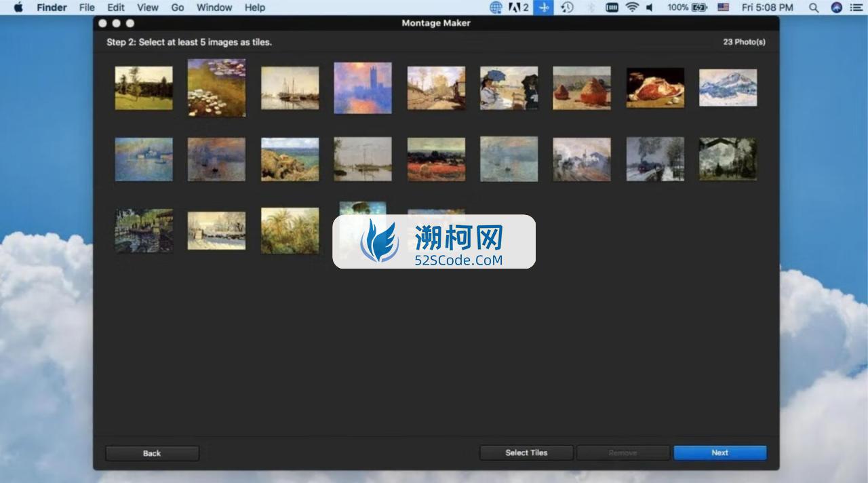Select the steamy train station painting

point(582,159)
